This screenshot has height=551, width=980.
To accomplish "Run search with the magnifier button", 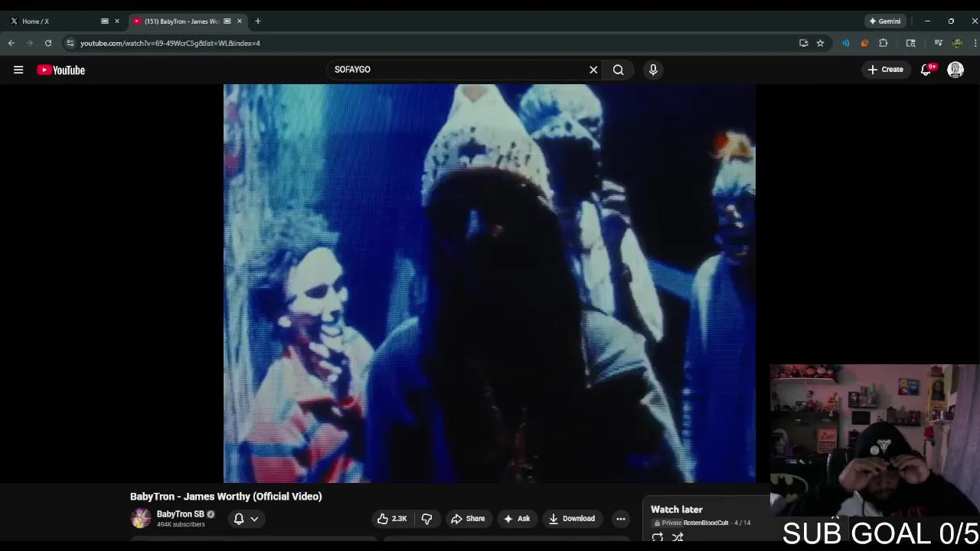I will click(618, 70).
